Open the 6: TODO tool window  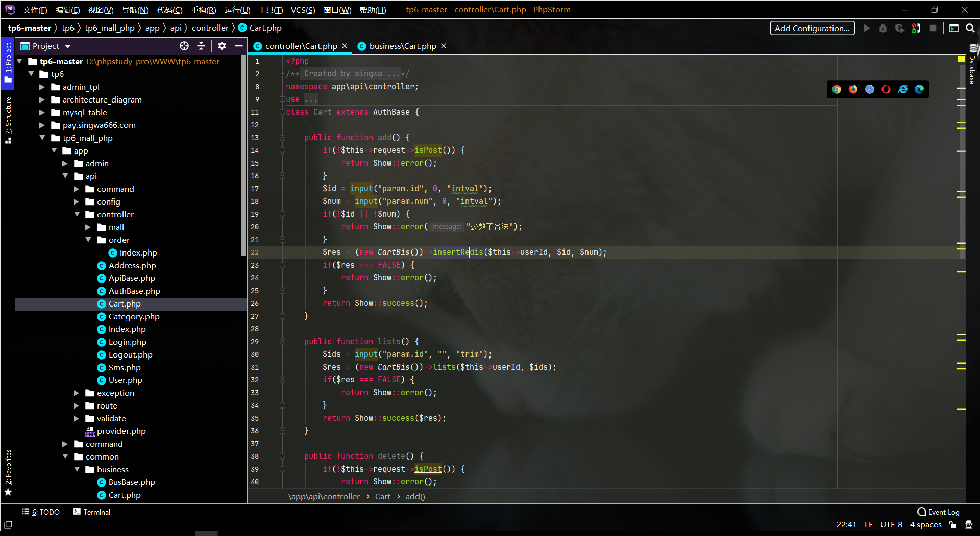[41, 512]
